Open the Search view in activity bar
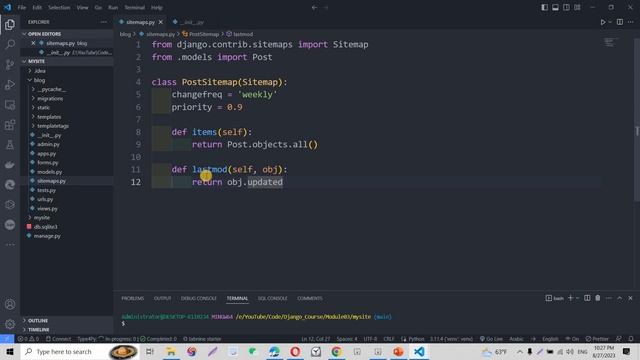 pyautogui.click(x=10, y=44)
